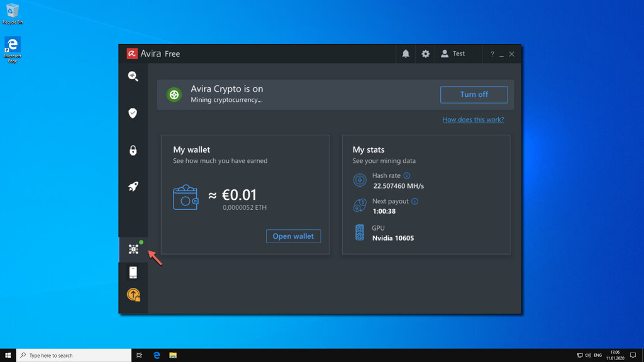Click the 0,0000052 ETH amount
The image size is (644, 362).
245,207
